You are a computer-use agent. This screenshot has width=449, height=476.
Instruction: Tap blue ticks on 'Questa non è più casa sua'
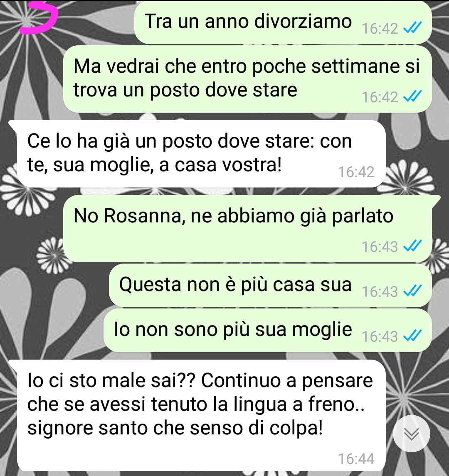[412, 291]
